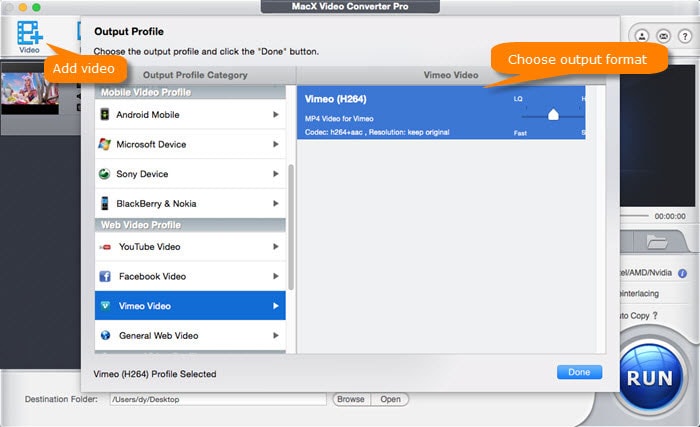
Task: Click the Web Video Profile header
Action: tap(190, 225)
